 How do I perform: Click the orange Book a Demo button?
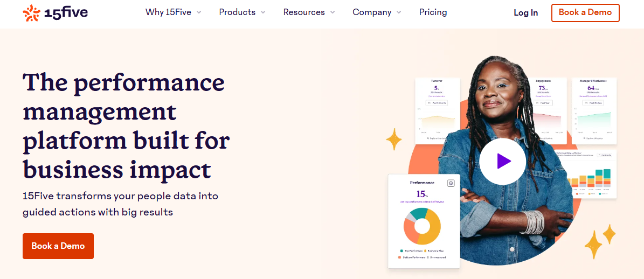click(58, 246)
